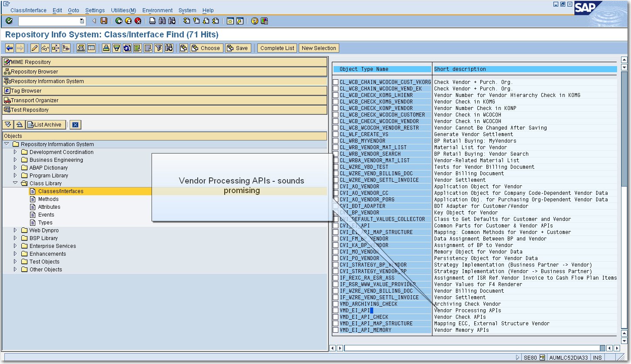The image size is (631, 364).
Task: Expand the Development Coordination folder
Action: (15, 152)
